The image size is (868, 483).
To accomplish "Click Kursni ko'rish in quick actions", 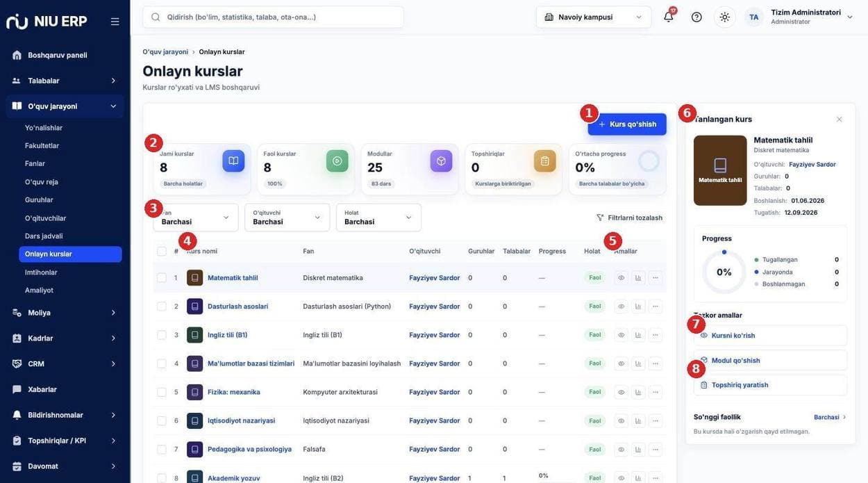I will [x=770, y=336].
